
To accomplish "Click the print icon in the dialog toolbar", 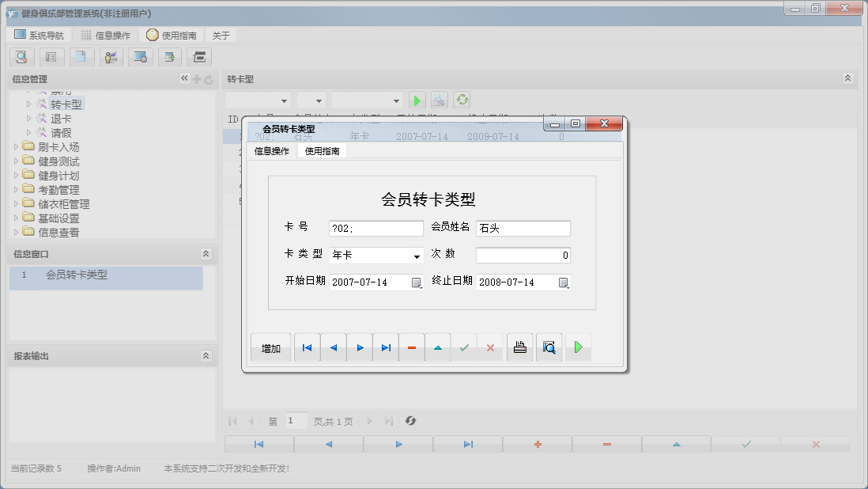I will tap(520, 347).
